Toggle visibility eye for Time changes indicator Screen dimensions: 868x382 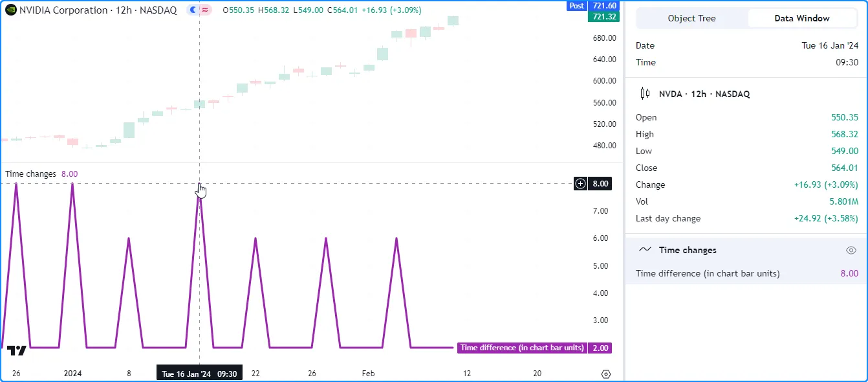tap(851, 250)
